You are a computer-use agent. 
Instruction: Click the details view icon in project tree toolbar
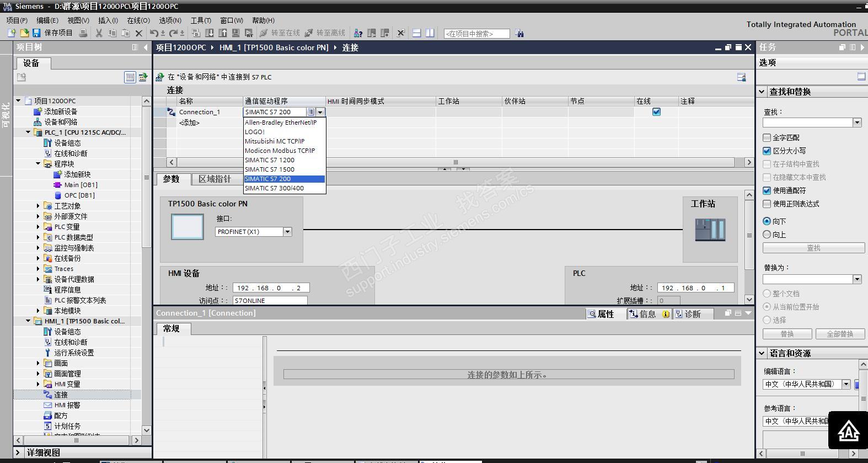[130, 77]
